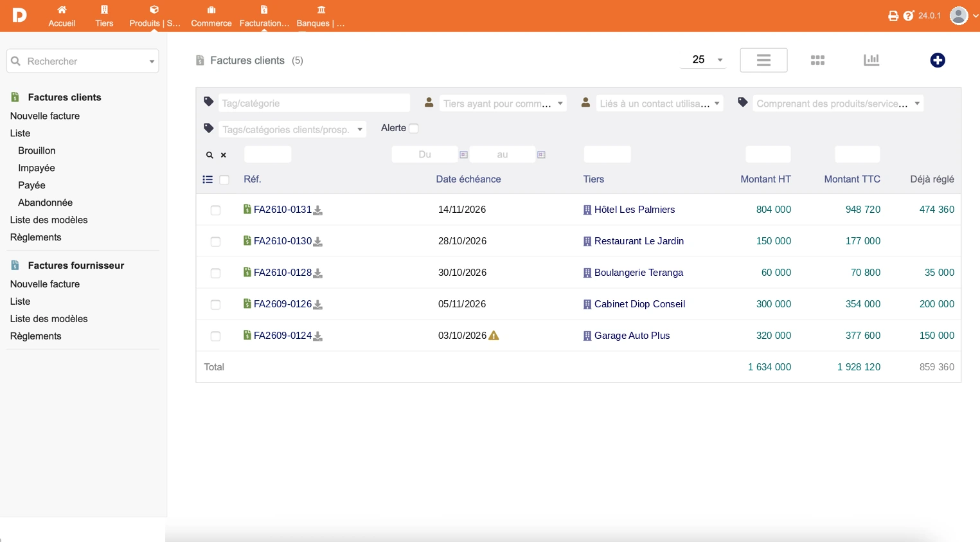Open the 25 rows-per-page dropdown
Screen dimensions: 980x542
point(704,60)
